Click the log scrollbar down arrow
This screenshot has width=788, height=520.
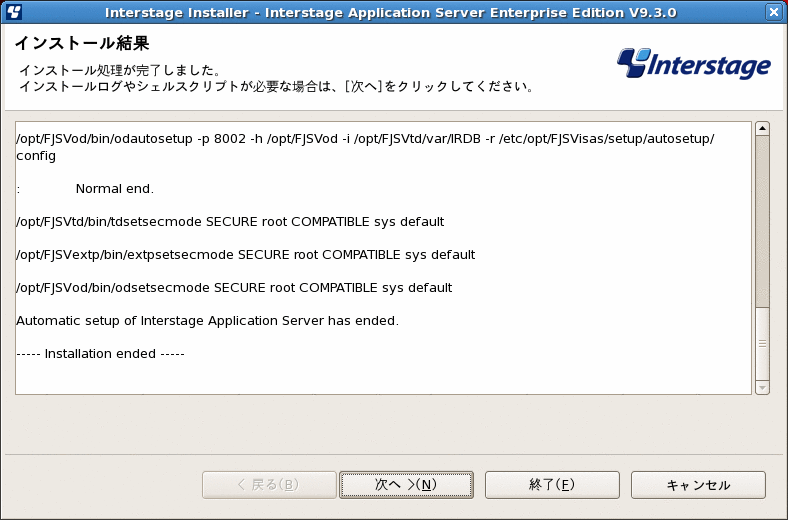762,387
